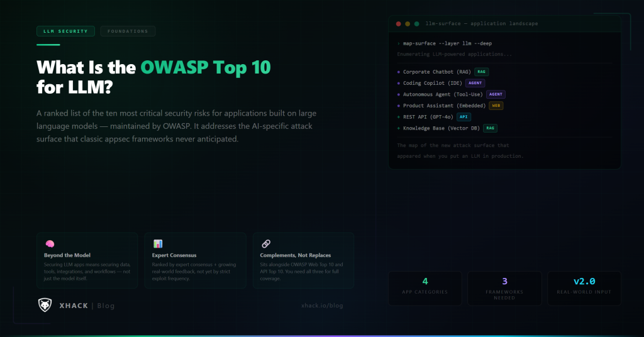This screenshot has height=337, width=644.
Task: Click the RAG badge next to Corporate Chatbot
Action: [x=481, y=72]
